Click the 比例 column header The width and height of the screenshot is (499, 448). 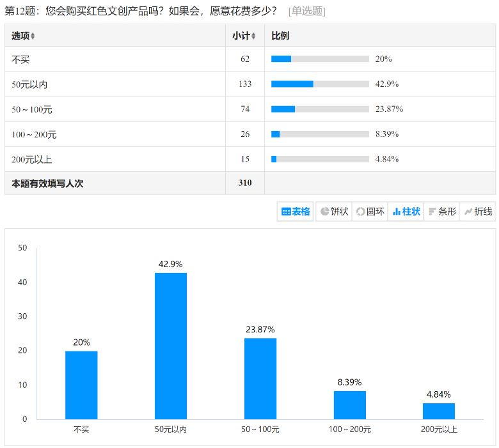tap(280, 36)
